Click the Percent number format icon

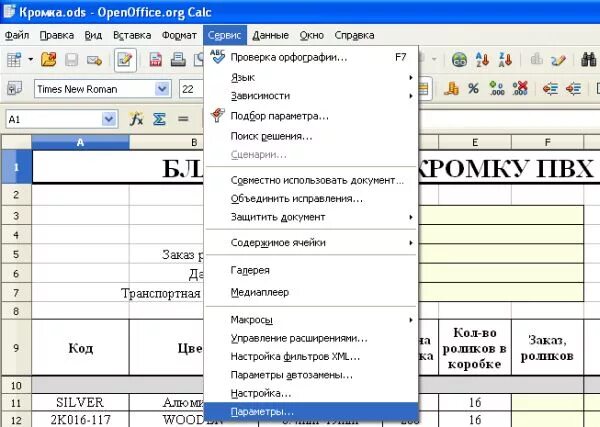click(x=473, y=89)
